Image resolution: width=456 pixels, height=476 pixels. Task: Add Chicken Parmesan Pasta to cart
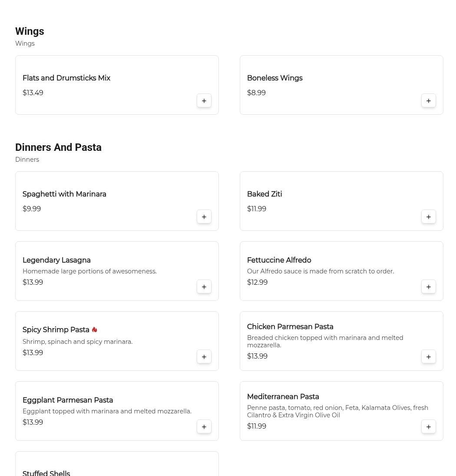coord(429,357)
